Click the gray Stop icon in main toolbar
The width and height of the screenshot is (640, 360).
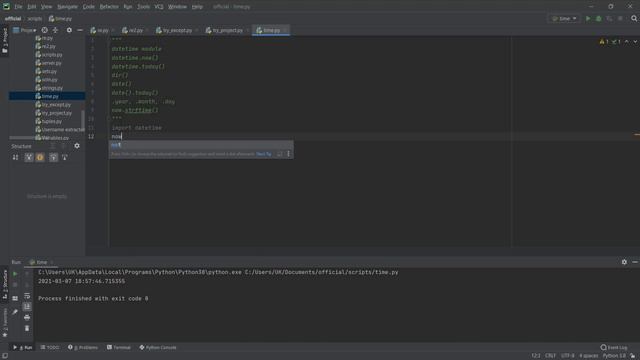click(x=620, y=18)
